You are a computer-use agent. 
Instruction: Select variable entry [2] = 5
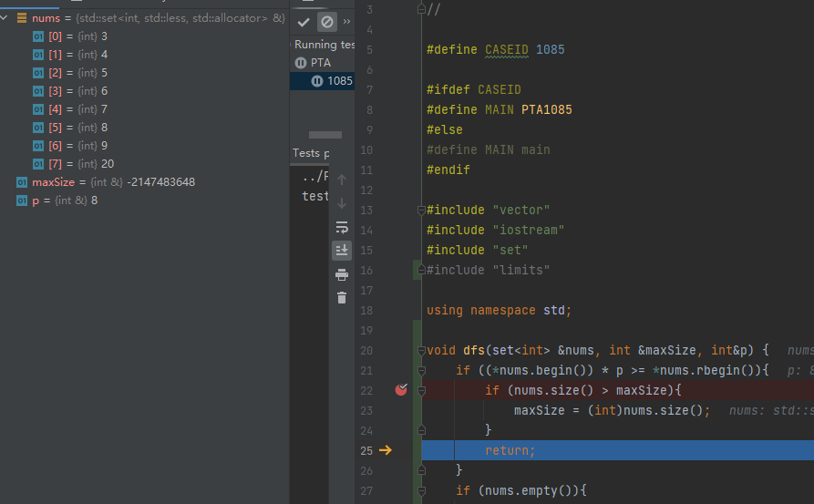point(144,73)
